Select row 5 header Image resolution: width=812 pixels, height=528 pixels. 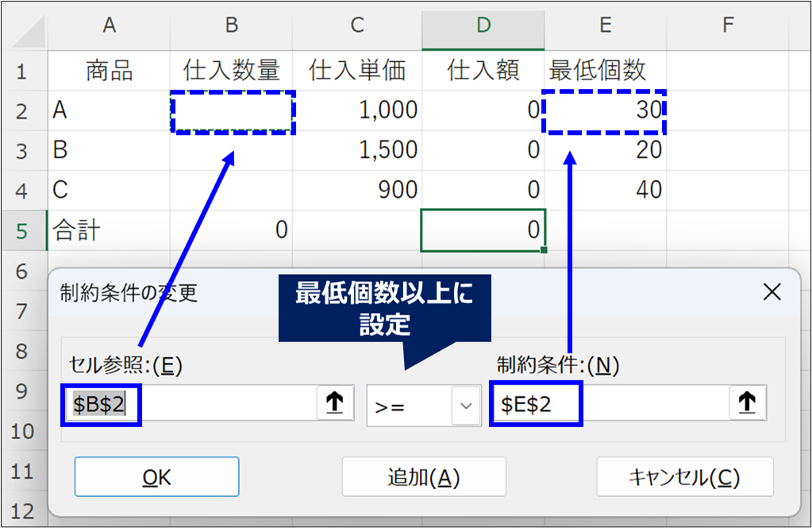click(22, 231)
